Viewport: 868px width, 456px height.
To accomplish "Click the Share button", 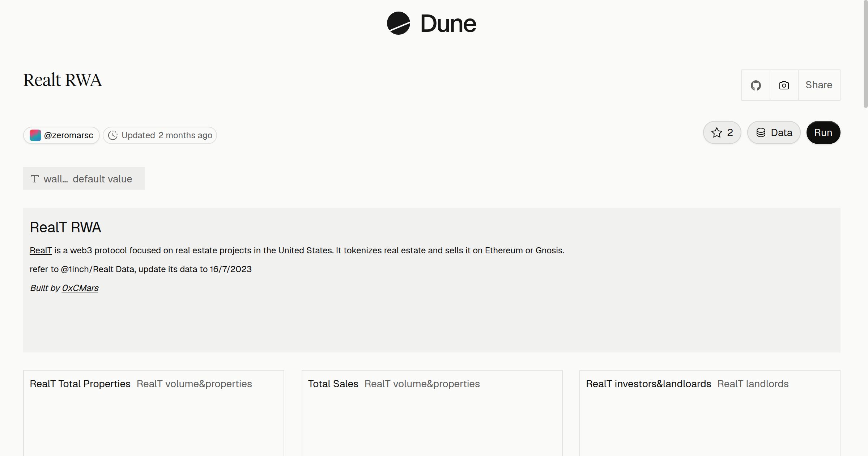I will 819,85.
